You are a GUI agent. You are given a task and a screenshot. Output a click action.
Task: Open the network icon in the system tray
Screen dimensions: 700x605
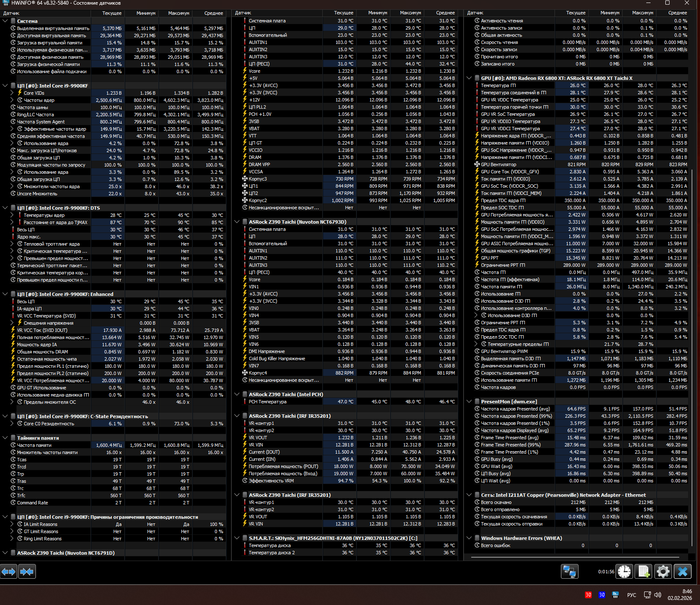tap(647, 595)
